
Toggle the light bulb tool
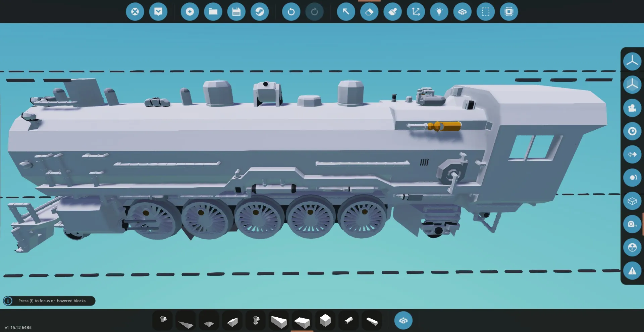click(439, 12)
